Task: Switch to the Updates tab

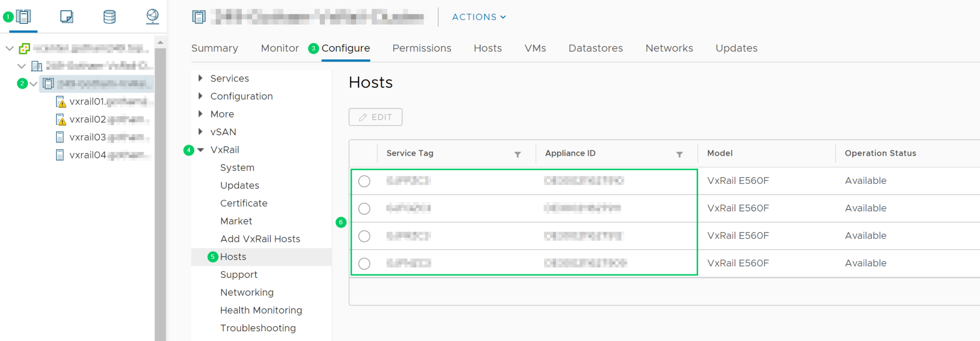Action: pos(736,48)
